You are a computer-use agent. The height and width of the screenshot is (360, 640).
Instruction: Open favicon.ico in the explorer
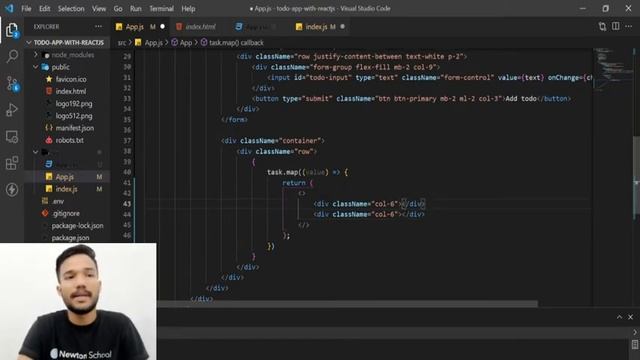point(71,79)
